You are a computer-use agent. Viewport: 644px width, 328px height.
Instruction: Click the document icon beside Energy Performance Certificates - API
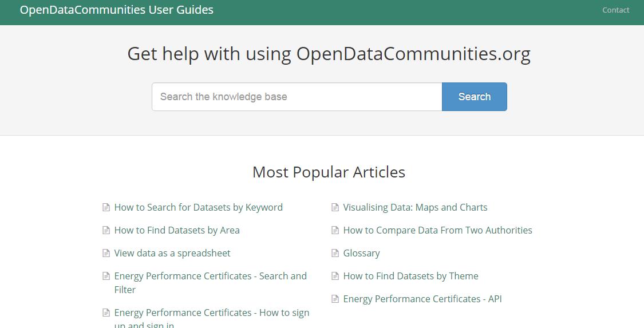pos(335,299)
